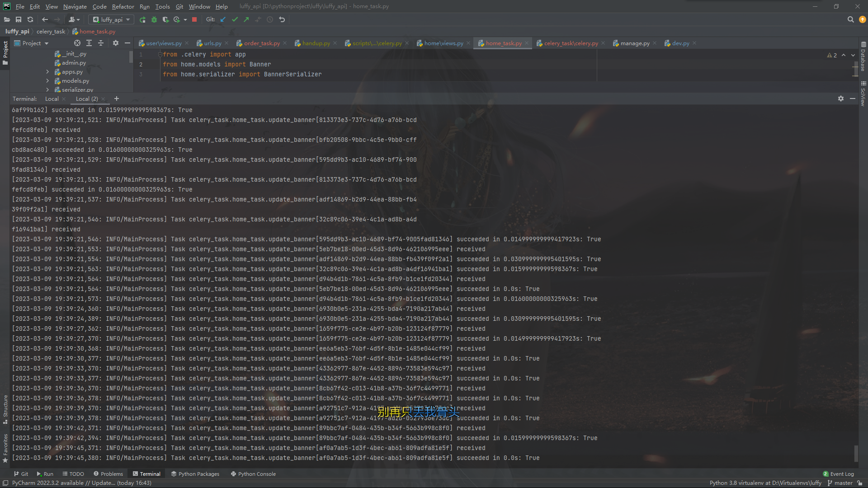Image resolution: width=868 pixels, height=488 pixels.
Task: Click the PyCharm 2022.3.2 available update notice
Action: coord(81,483)
